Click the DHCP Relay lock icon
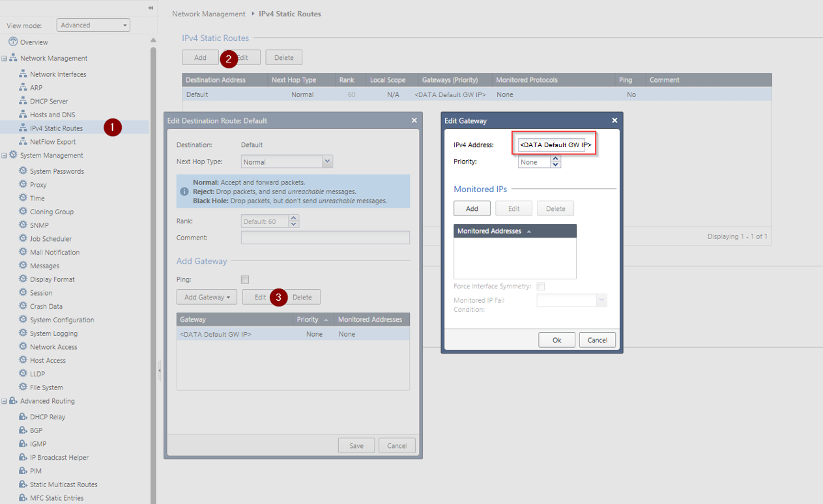Viewport: 823px width, 504px height. point(23,417)
